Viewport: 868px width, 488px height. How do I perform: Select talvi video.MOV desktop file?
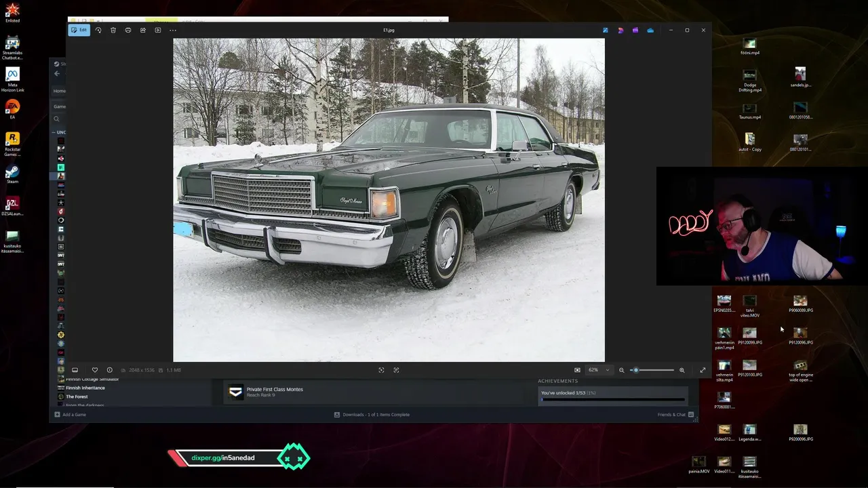(749, 306)
